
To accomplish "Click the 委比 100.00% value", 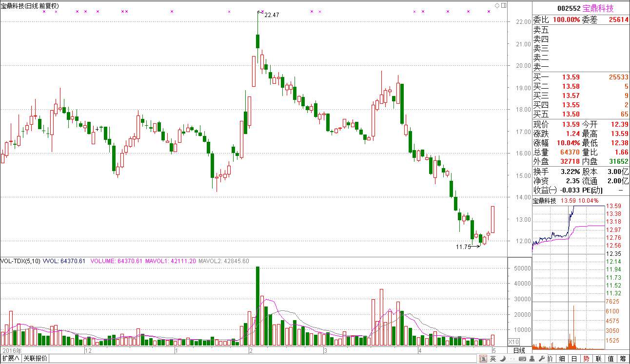I will click(566, 20).
